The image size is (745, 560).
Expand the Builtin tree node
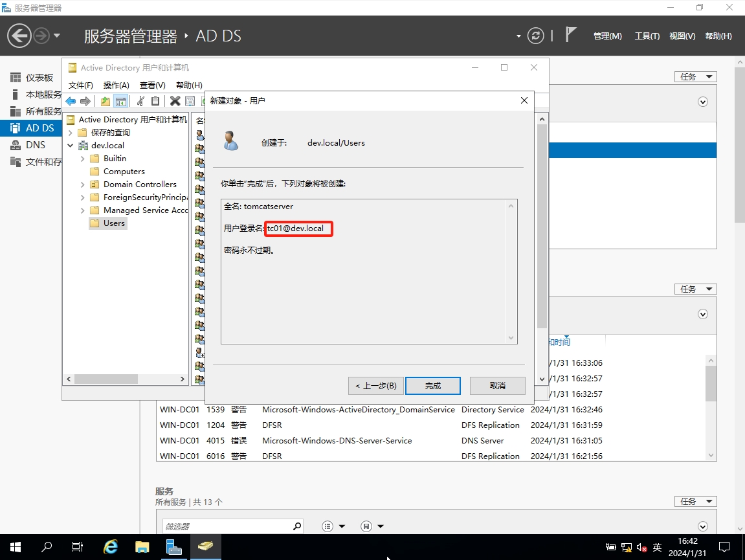pos(82,159)
